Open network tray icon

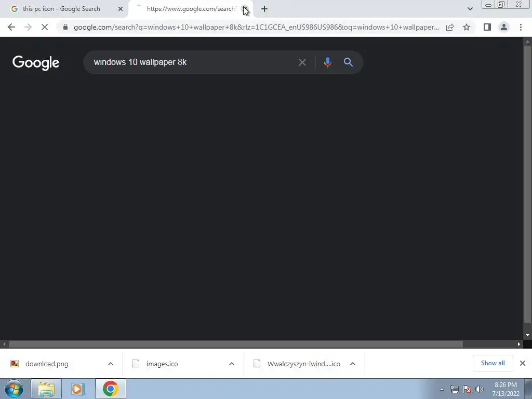pyautogui.click(x=454, y=389)
